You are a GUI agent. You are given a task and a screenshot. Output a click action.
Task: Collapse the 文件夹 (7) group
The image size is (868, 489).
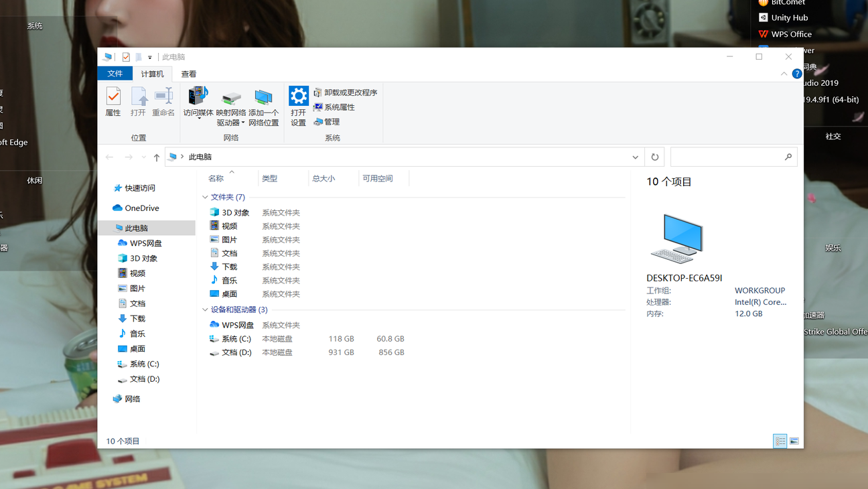tap(205, 197)
